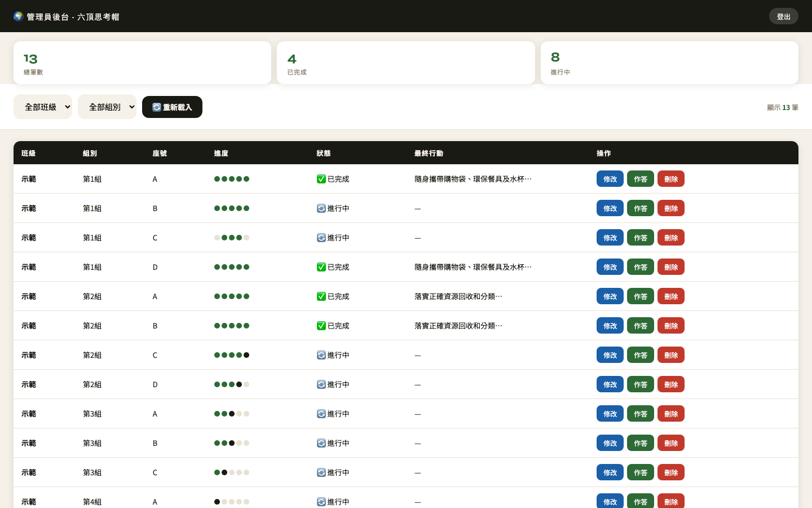
Task: Select the 進行中 summary card
Action: (669, 63)
